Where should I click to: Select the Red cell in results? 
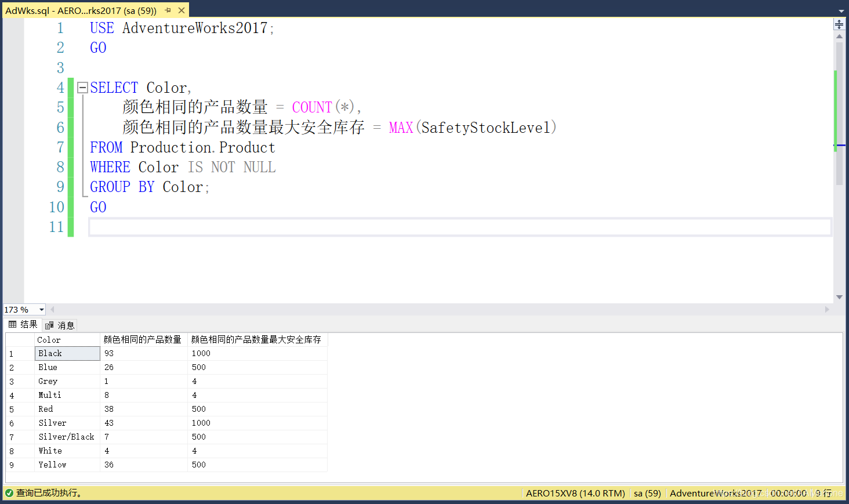click(67, 409)
